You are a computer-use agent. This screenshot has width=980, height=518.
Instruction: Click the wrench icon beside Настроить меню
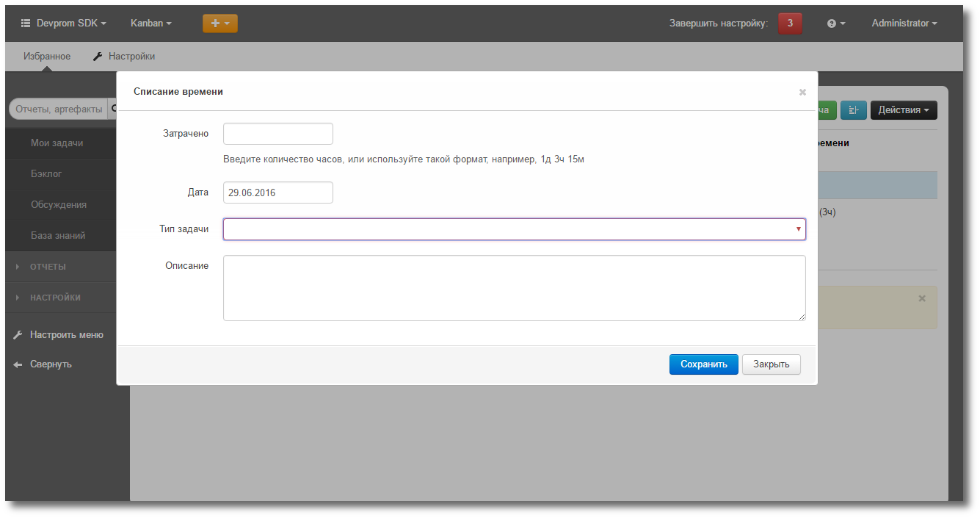pyautogui.click(x=18, y=335)
